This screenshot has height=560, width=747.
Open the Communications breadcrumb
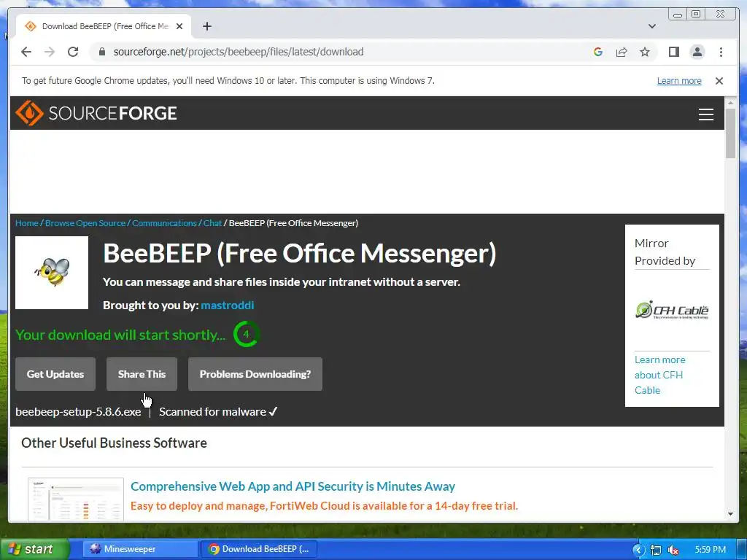point(164,223)
